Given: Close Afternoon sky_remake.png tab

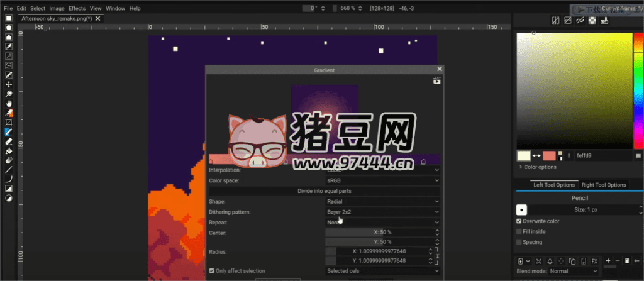Looking at the screenshot, I should (97, 18).
